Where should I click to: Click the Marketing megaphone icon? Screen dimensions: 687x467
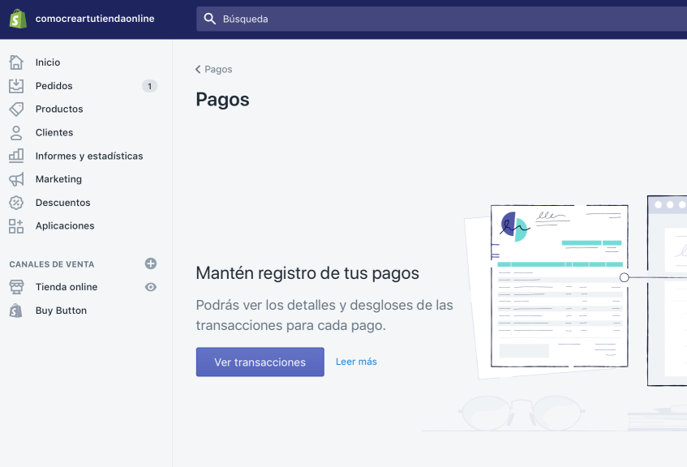pos(16,179)
